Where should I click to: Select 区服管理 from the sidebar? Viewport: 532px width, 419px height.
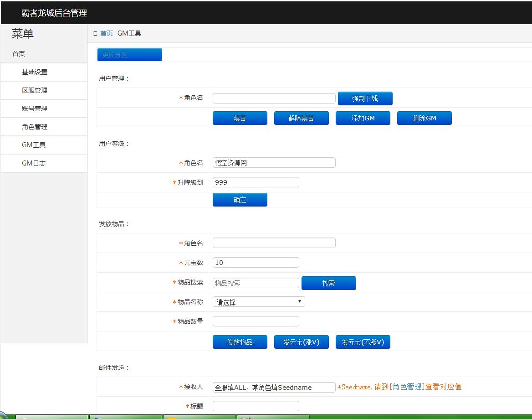tap(35, 90)
